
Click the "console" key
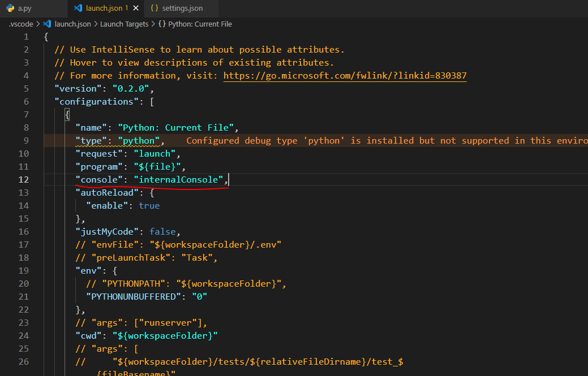[99, 179]
